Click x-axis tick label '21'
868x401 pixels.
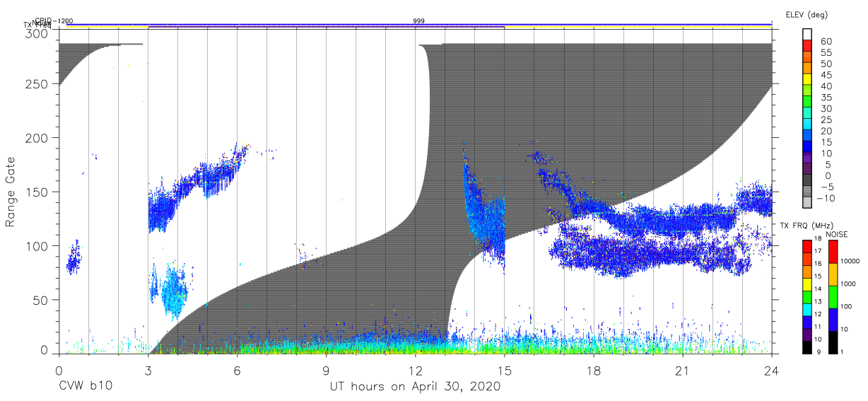point(683,370)
